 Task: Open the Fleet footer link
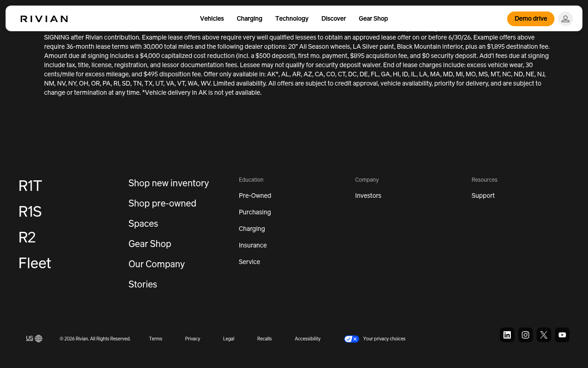pos(35,263)
